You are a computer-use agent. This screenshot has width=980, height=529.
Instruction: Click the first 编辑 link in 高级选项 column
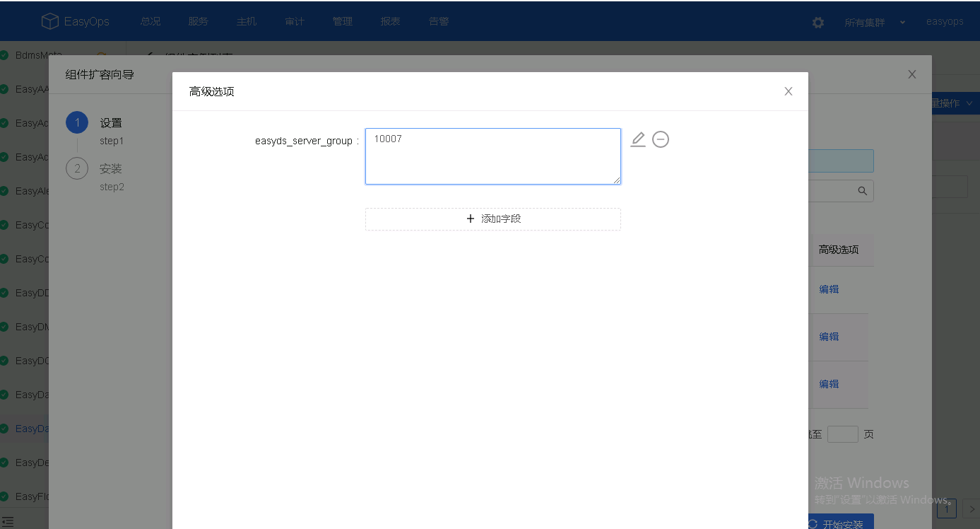coord(829,289)
